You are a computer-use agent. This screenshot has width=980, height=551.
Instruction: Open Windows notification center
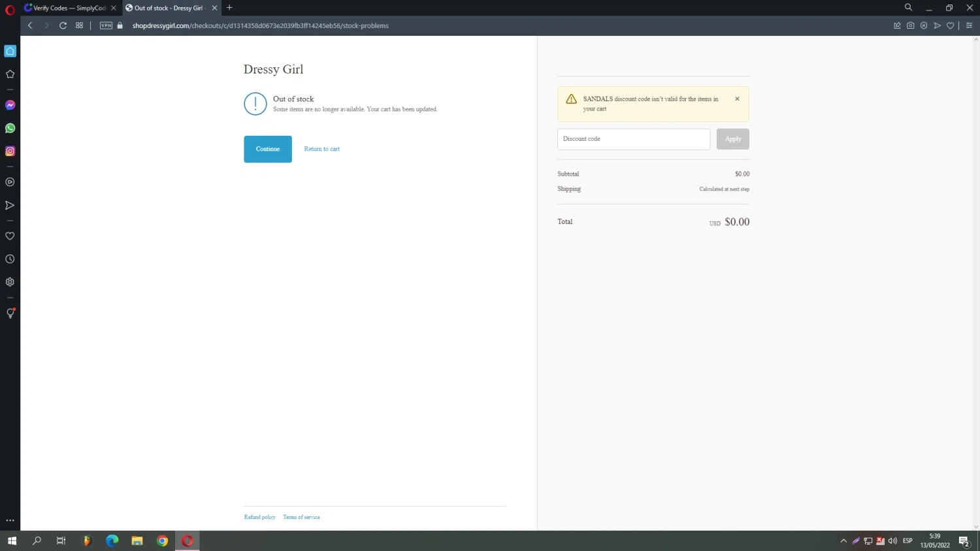tap(964, 541)
